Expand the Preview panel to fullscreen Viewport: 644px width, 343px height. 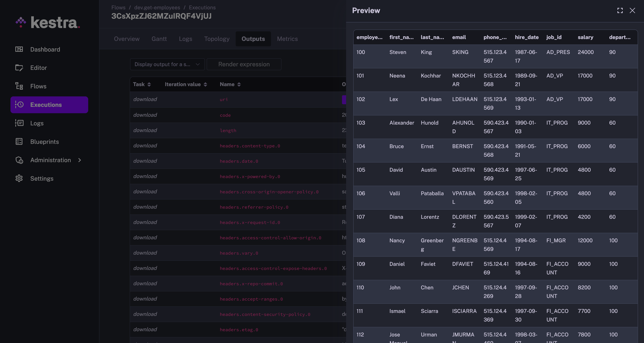(x=620, y=10)
